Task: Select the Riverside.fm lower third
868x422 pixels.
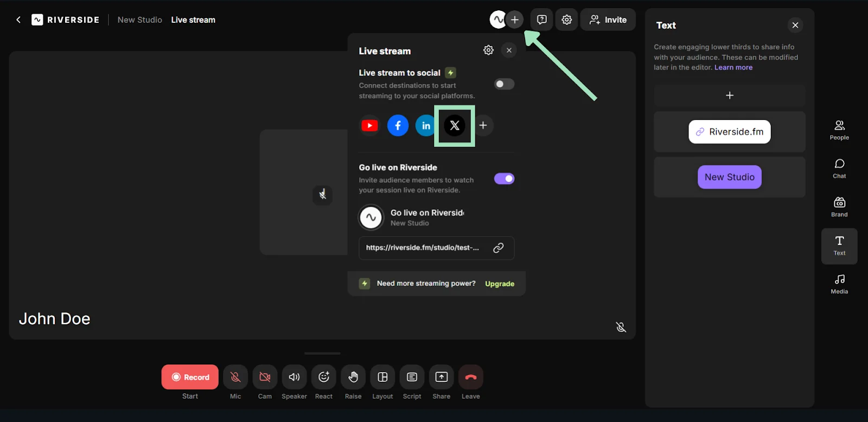Action: 729,132
